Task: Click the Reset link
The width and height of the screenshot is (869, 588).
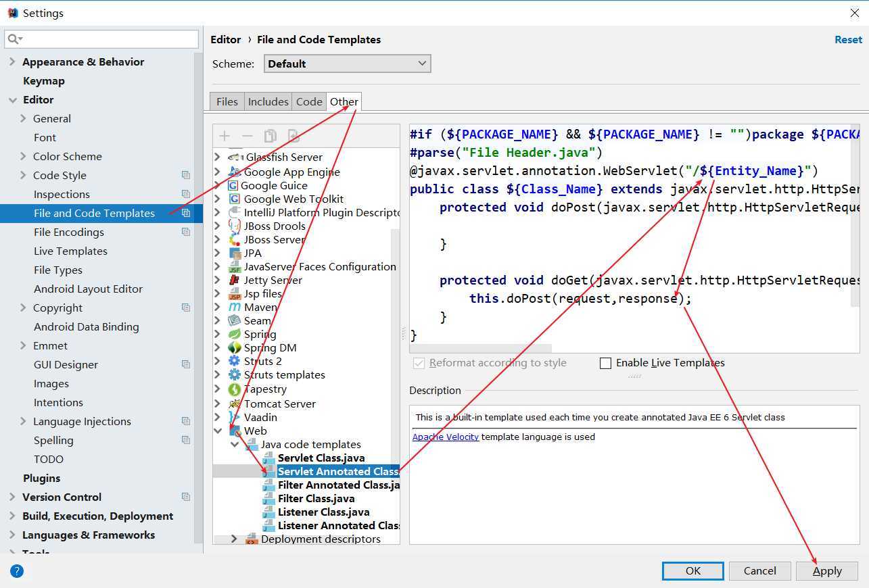Action: click(848, 39)
